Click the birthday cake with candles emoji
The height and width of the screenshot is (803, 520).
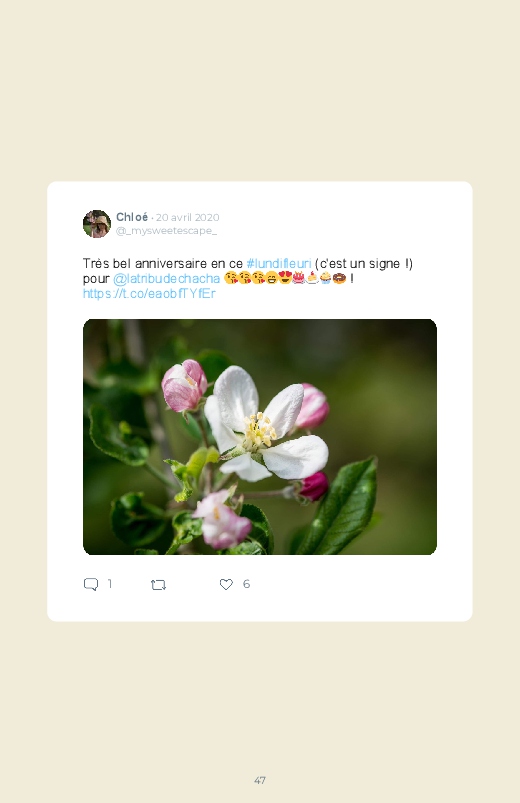[299, 278]
